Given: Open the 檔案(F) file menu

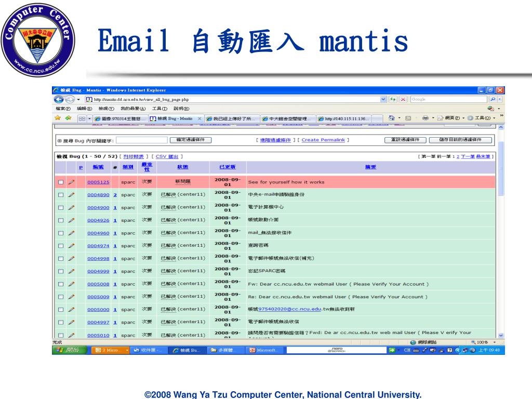Looking at the screenshot, I should click(x=63, y=109).
